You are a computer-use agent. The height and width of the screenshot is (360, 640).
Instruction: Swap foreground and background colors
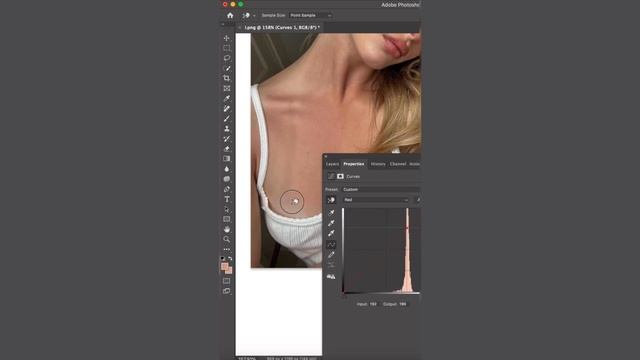pyautogui.click(x=230, y=258)
